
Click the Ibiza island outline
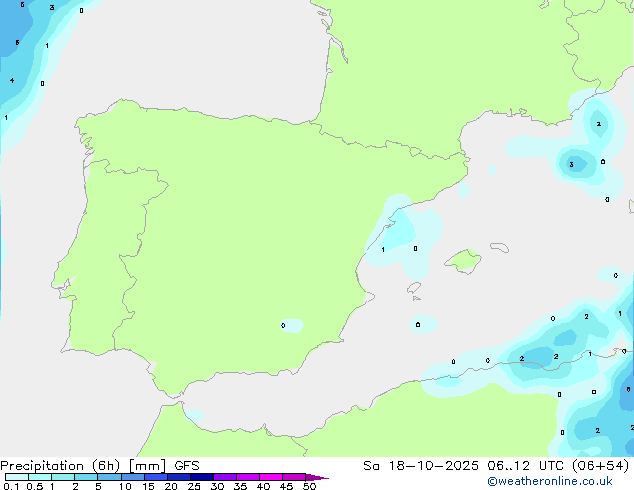coord(414,288)
